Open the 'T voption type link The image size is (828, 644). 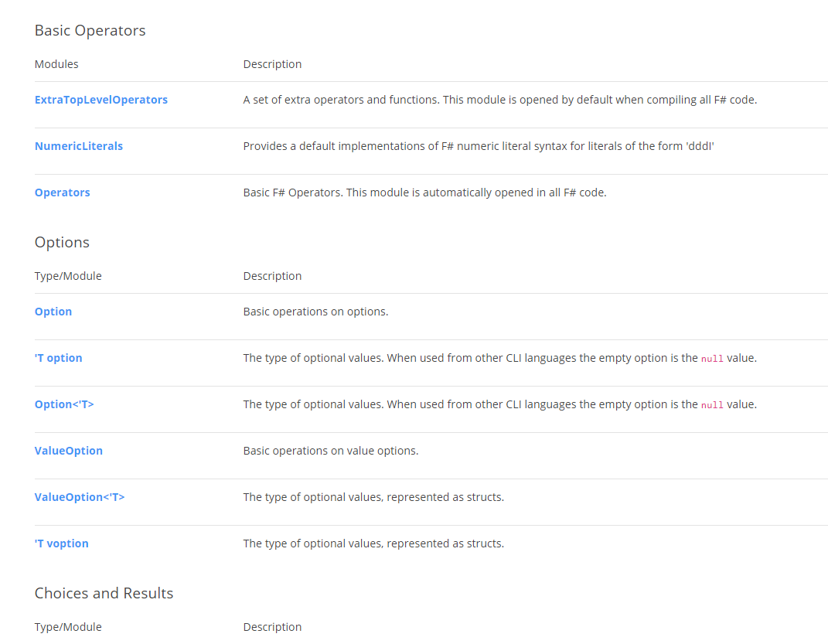[62, 543]
